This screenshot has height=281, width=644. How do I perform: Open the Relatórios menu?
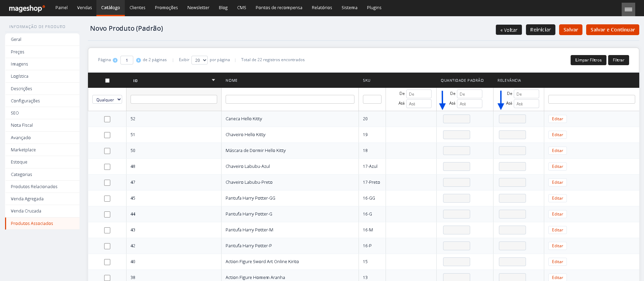(322, 8)
